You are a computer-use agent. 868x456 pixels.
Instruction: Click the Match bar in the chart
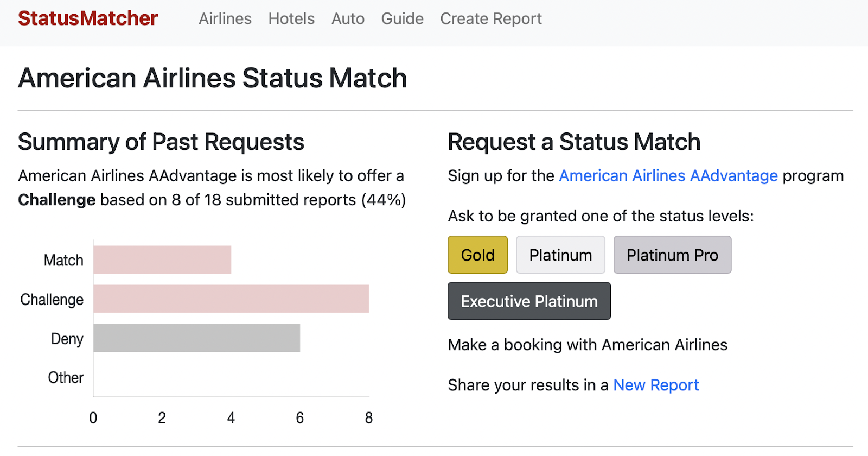162,259
